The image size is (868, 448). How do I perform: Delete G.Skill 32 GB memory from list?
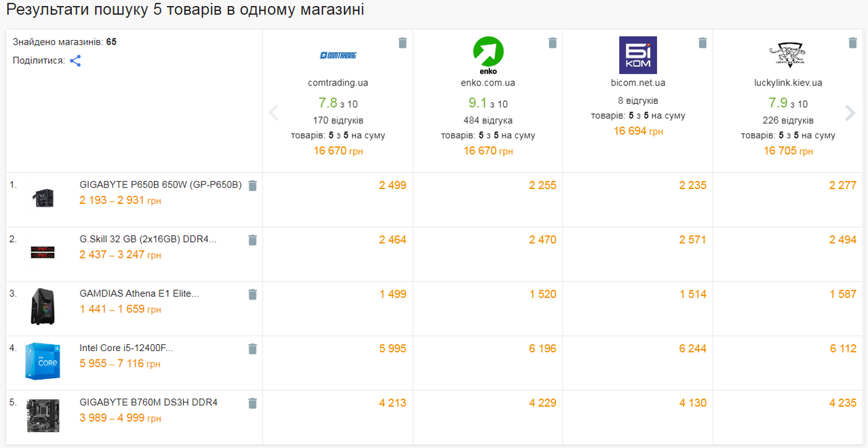(253, 240)
